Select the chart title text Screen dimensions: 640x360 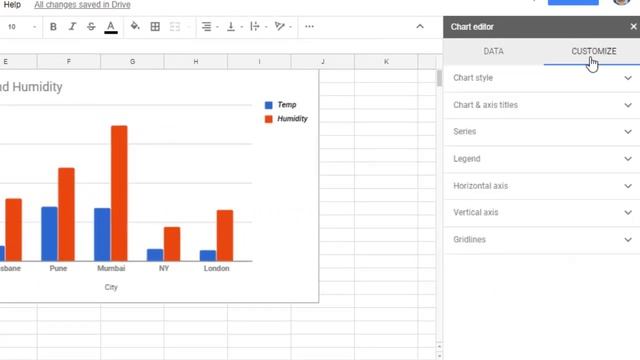click(x=31, y=87)
